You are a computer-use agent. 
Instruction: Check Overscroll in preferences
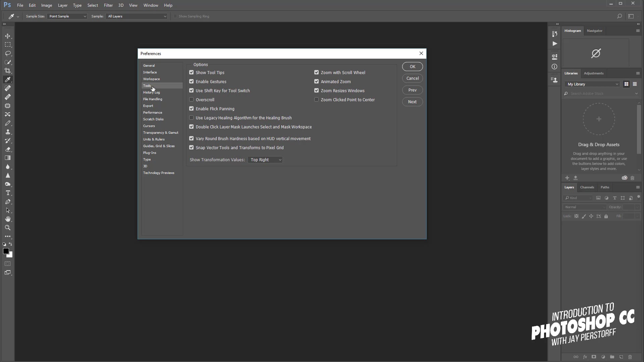coord(192,99)
